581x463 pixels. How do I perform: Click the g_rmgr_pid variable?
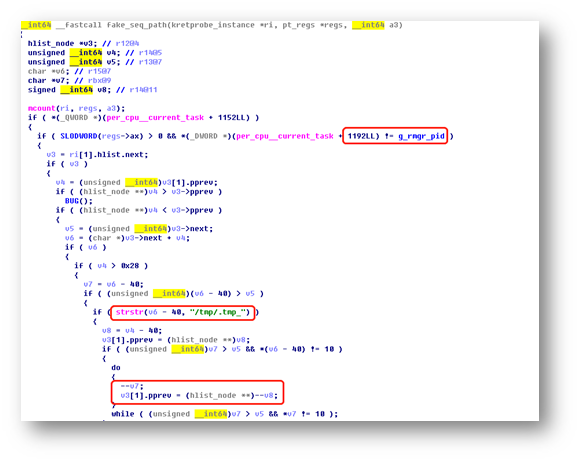[421, 136]
